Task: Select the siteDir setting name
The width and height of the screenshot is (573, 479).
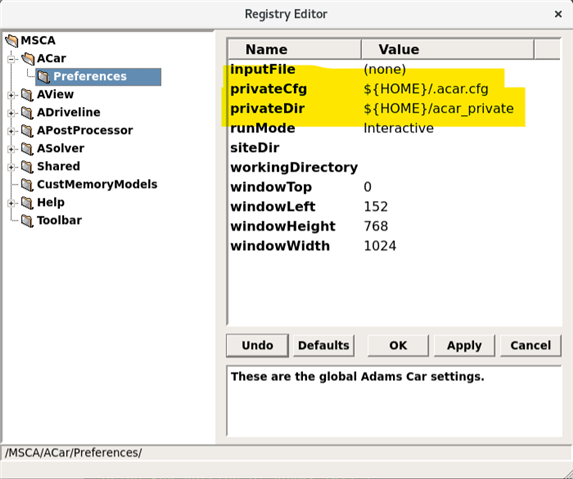Action: 255,148
